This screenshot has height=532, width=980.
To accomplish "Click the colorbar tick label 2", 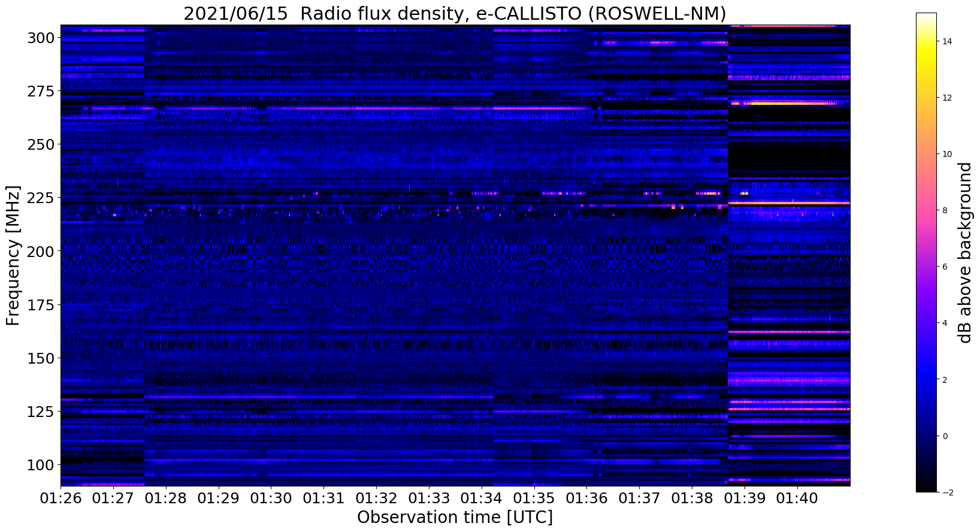I will point(945,379).
